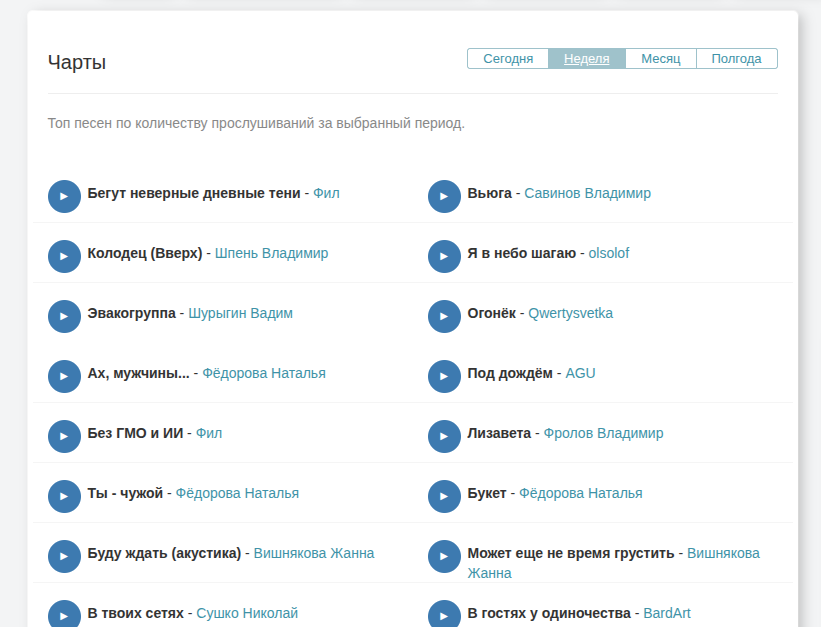821x627 pixels.
Task: Play the "Лизавета" song
Action: coord(444,436)
